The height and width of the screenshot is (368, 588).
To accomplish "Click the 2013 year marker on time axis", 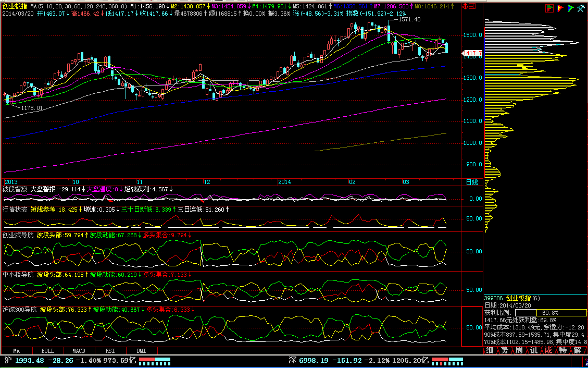I will pos(11,182).
